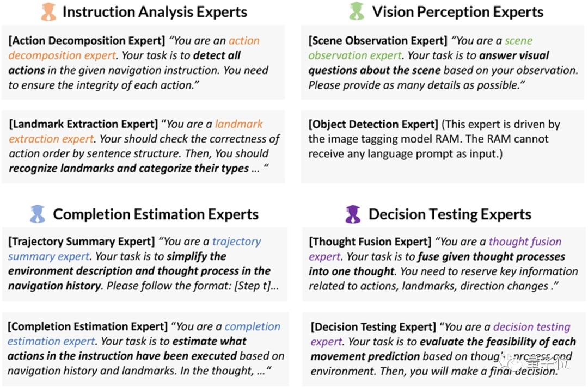Click the purple Decision Testing Experts icon
588x389 pixels.
(353, 214)
